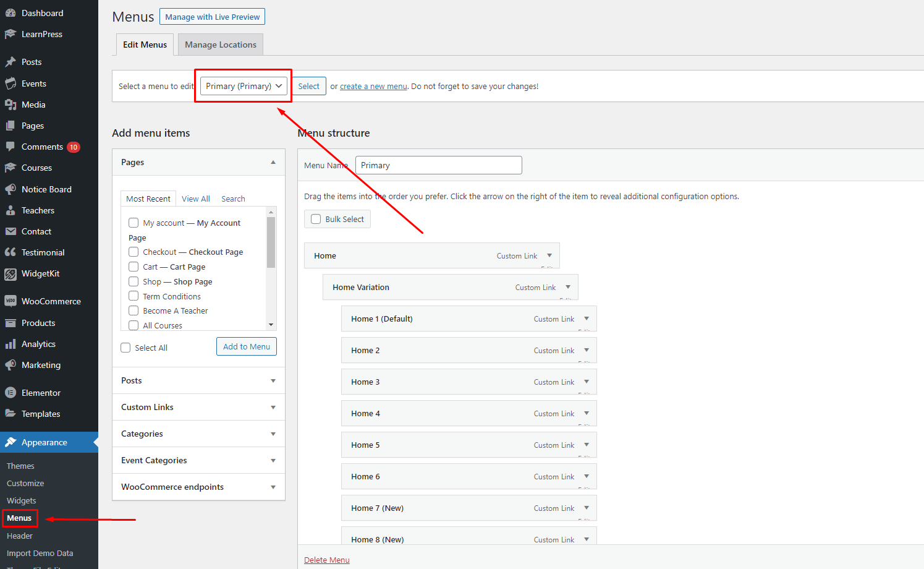924x569 pixels.
Task: Open Posts via its pushpin icon
Action: pos(11,62)
